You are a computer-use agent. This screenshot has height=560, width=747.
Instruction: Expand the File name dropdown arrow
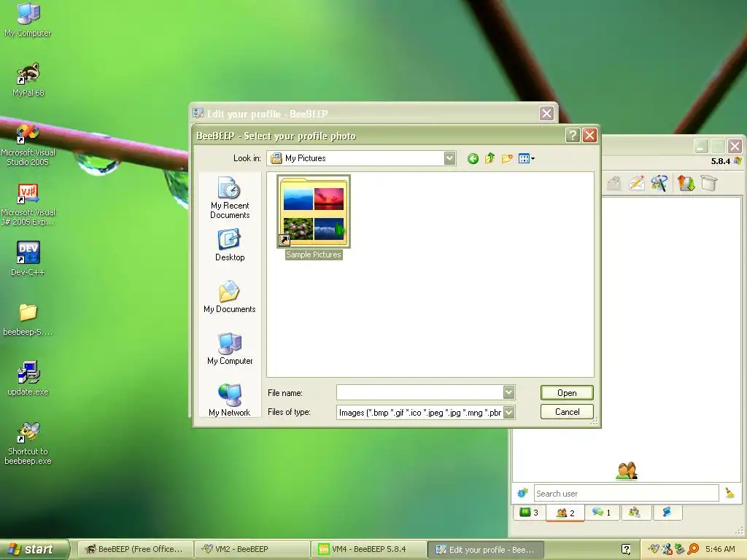(x=508, y=392)
